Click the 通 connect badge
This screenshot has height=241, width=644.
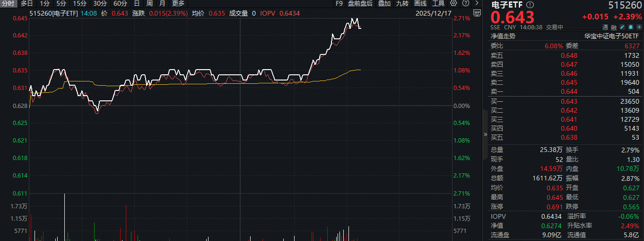pos(605,27)
